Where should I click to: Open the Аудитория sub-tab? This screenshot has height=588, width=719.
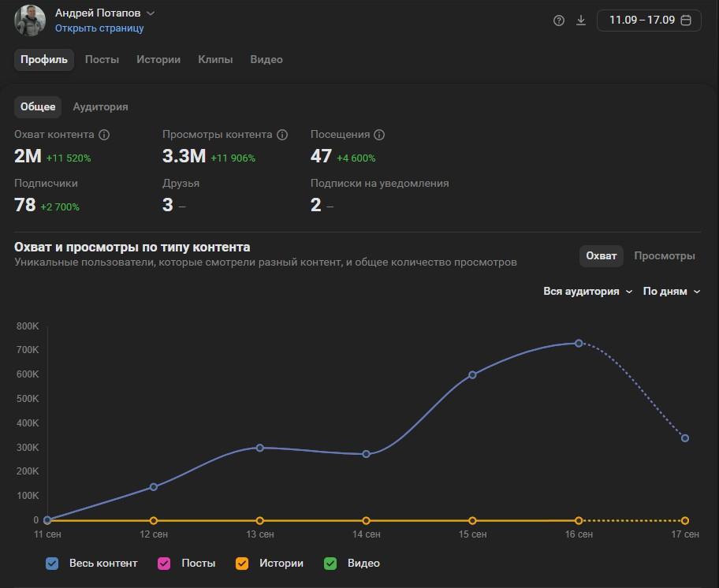pos(100,106)
